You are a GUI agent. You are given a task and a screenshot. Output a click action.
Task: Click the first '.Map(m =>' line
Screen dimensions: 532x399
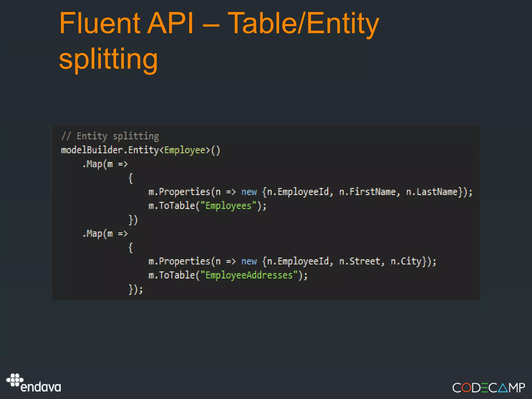tap(105, 164)
